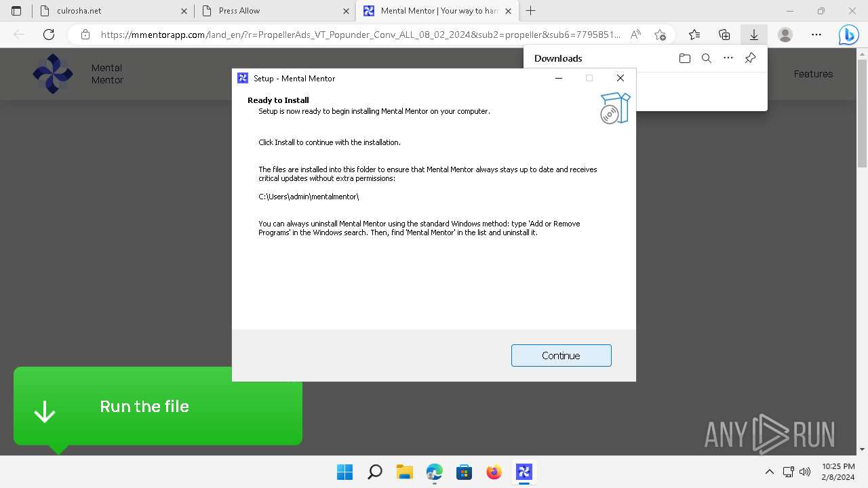Select Mental Mentor setup in the taskbar

pos(524,472)
